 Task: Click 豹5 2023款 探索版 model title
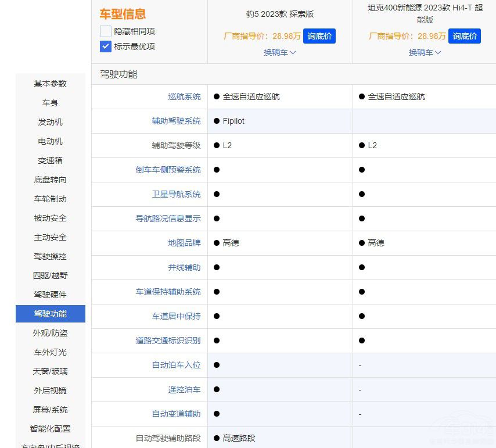pyautogui.click(x=280, y=14)
